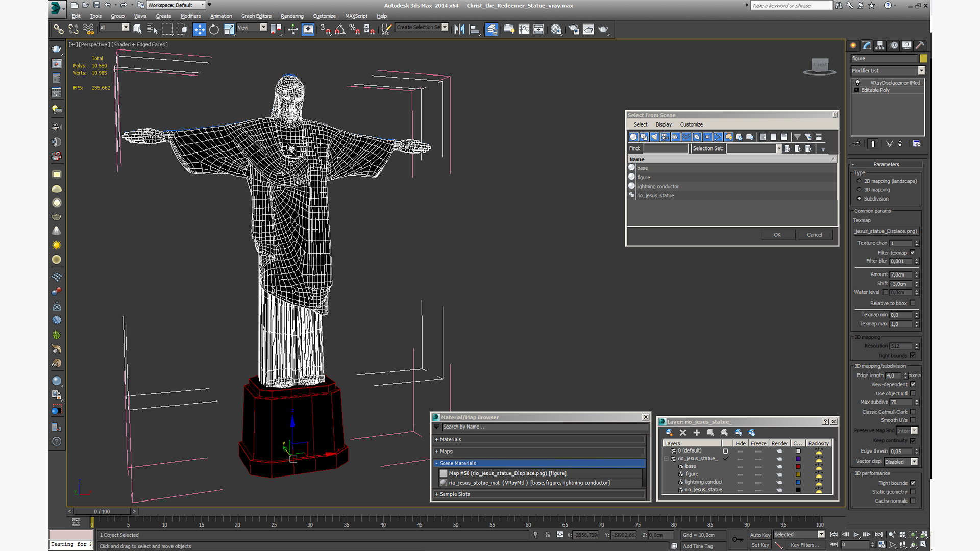Screen dimensions: 980x551
Task: Click blue color swatch of lightning conductor row
Action: [x=798, y=482]
